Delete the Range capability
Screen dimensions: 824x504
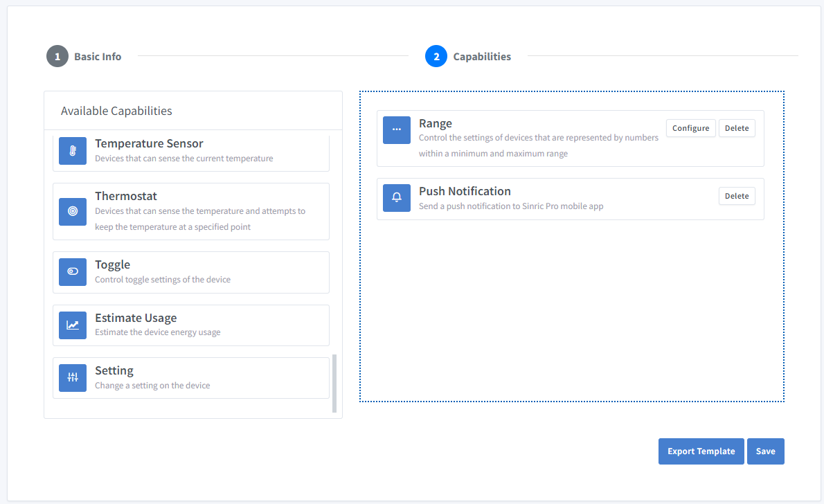point(737,128)
